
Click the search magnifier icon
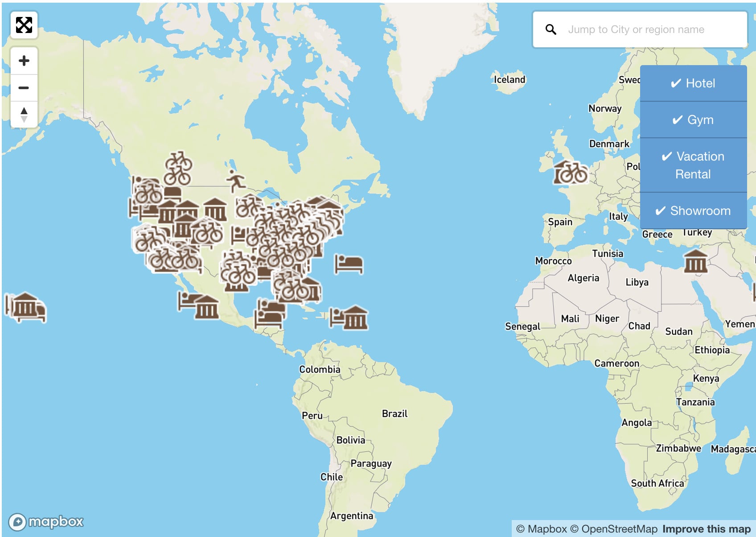click(551, 30)
